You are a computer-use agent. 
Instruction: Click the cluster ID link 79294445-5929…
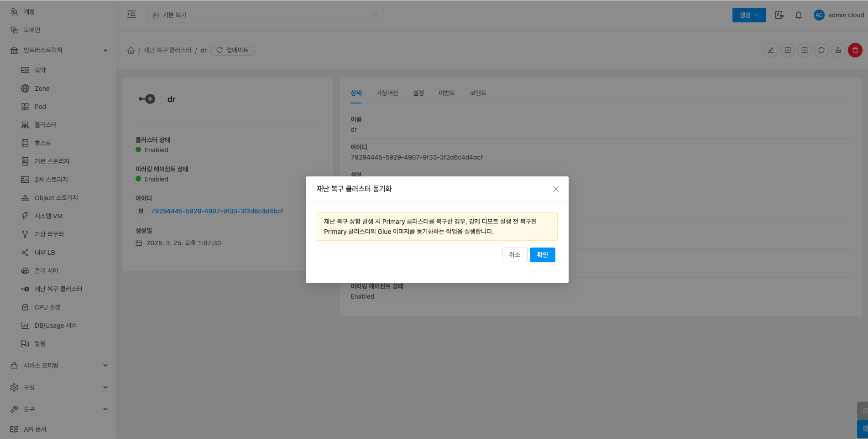pos(217,211)
